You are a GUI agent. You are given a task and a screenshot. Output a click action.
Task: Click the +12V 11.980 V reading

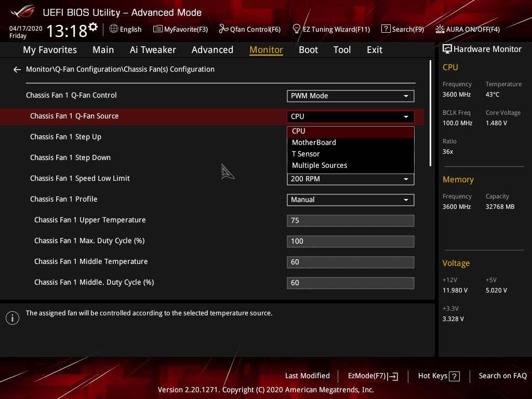(x=455, y=290)
